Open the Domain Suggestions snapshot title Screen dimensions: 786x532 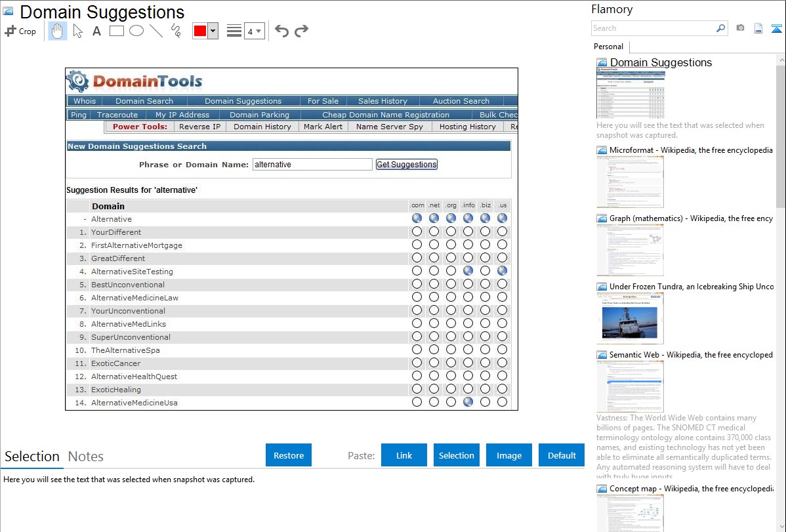tap(661, 63)
